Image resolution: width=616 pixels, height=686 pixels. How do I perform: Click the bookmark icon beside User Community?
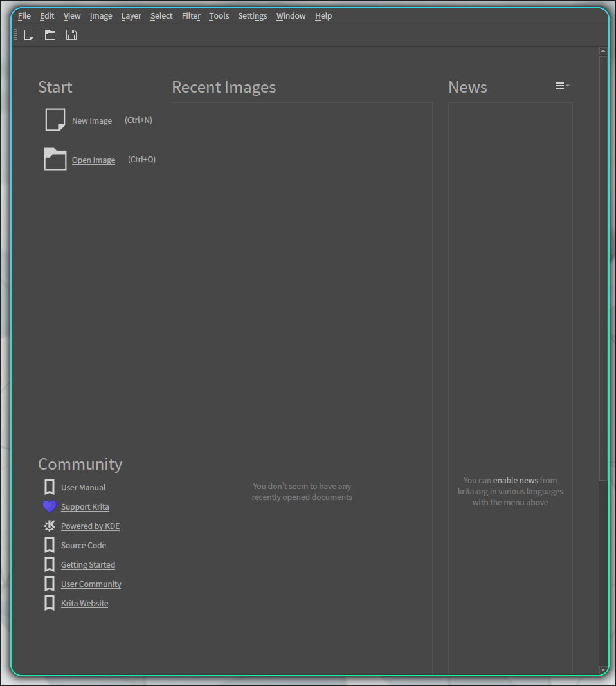point(50,584)
